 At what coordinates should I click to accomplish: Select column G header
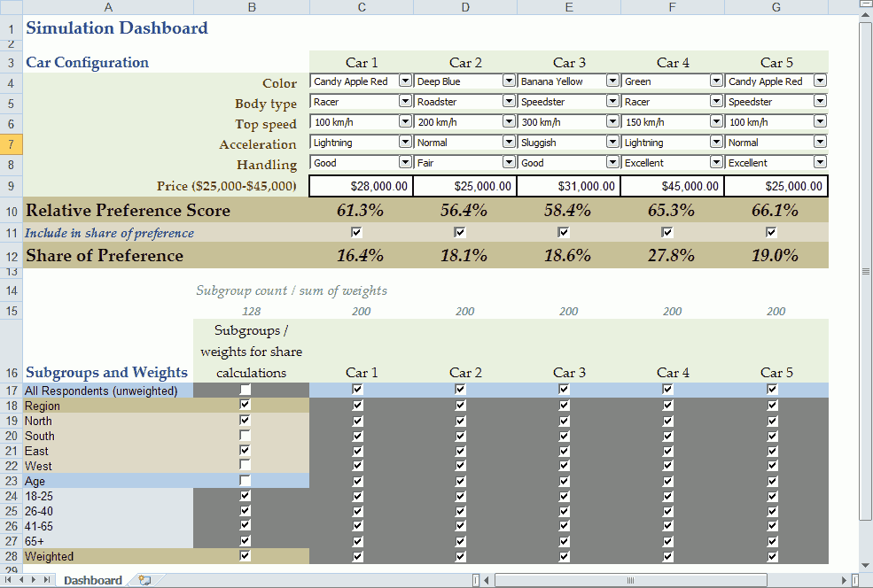pos(776,7)
